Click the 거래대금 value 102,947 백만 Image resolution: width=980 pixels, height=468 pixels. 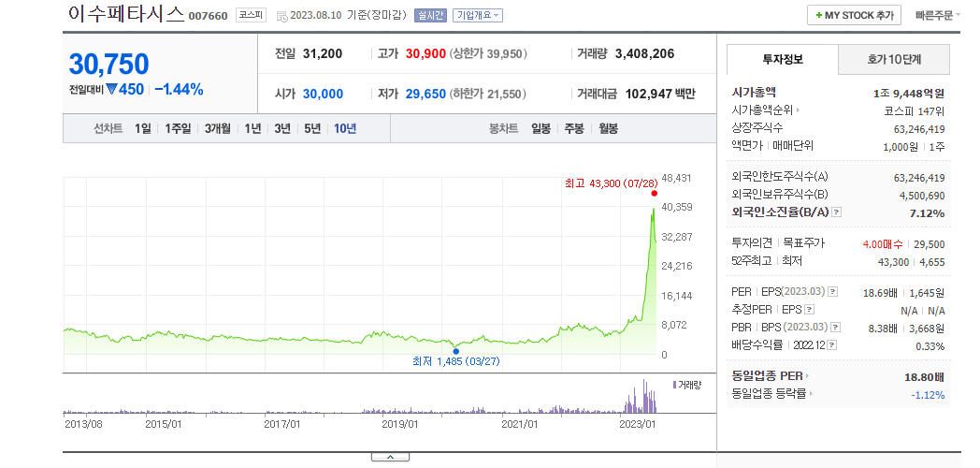pos(658,94)
